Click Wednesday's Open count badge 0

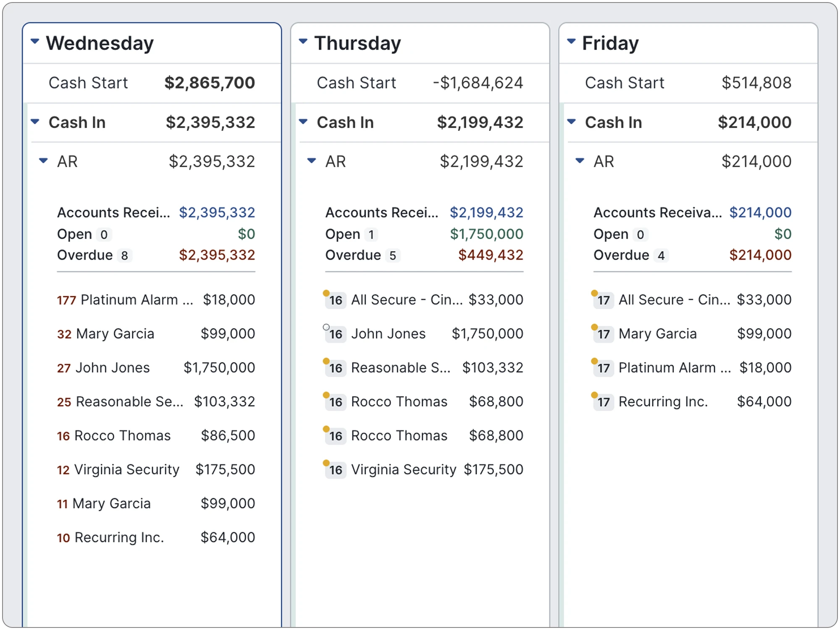[104, 234]
